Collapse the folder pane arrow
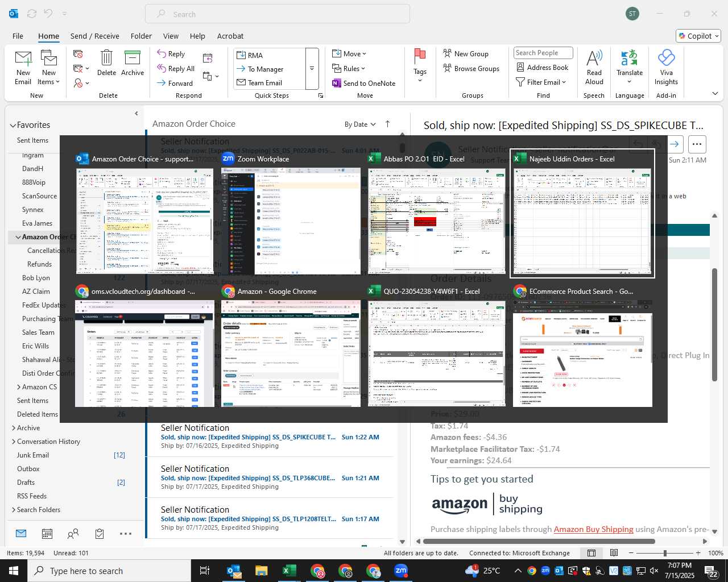Screen dimensions: 728x582 click(136, 113)
